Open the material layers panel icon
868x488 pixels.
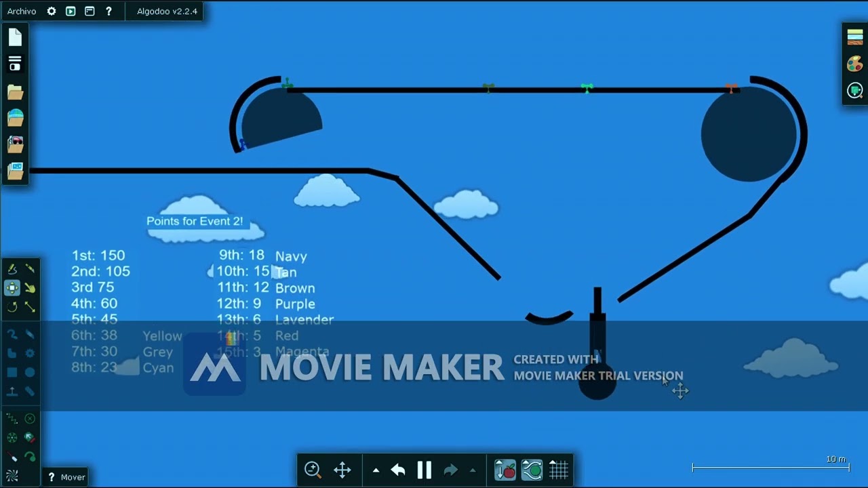coord(855,37)
